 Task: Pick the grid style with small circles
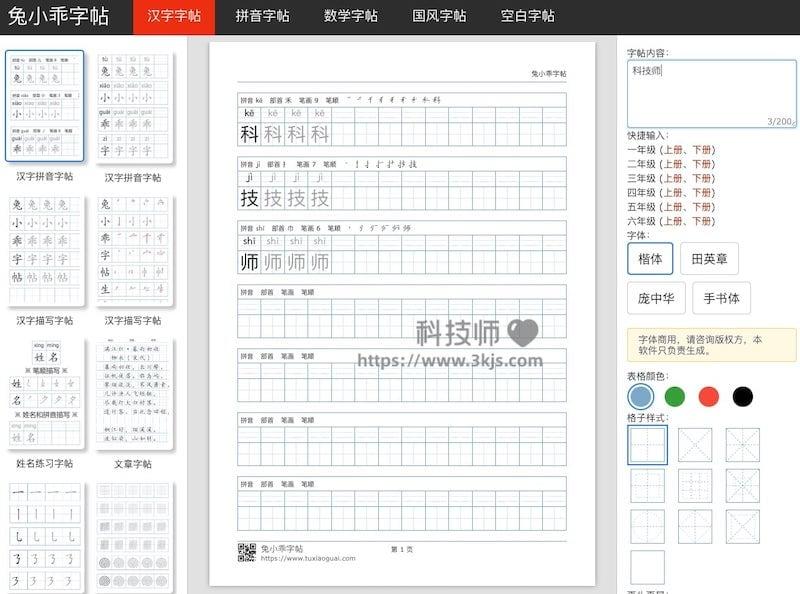694,486
